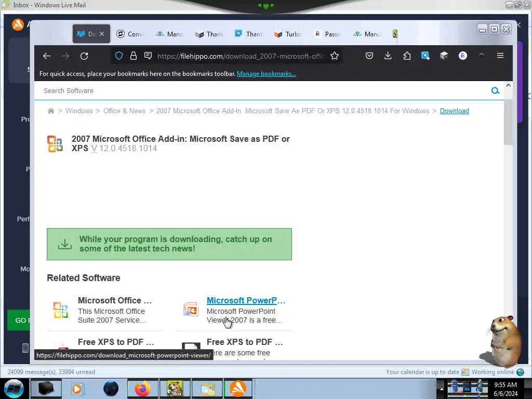Open the Office & News breadcrumb

coord(125,111)
